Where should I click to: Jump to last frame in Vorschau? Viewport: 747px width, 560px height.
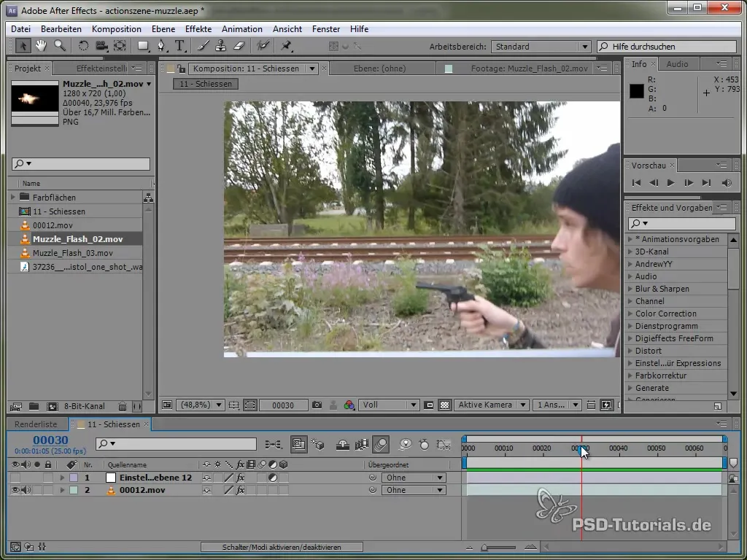click(x=706, y=183)
